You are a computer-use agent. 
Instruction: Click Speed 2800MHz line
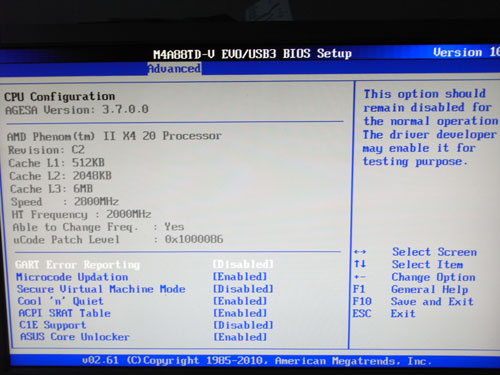click(x=65, y=202)
